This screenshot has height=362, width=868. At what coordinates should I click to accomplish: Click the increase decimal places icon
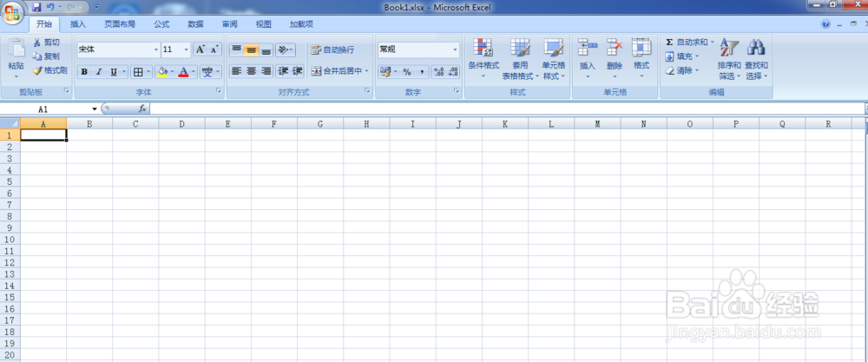pos(439,71)
